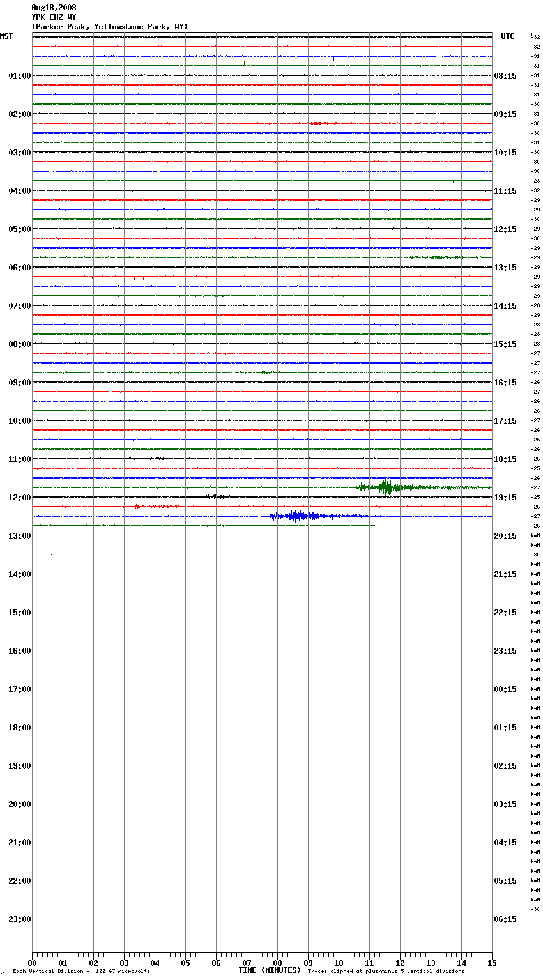Click the MST time label "03:00"

(x=20, y=153)
